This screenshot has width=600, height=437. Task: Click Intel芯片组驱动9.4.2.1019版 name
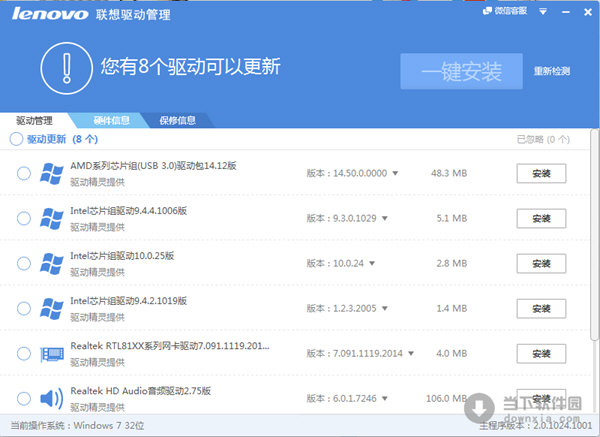point(129,301)
